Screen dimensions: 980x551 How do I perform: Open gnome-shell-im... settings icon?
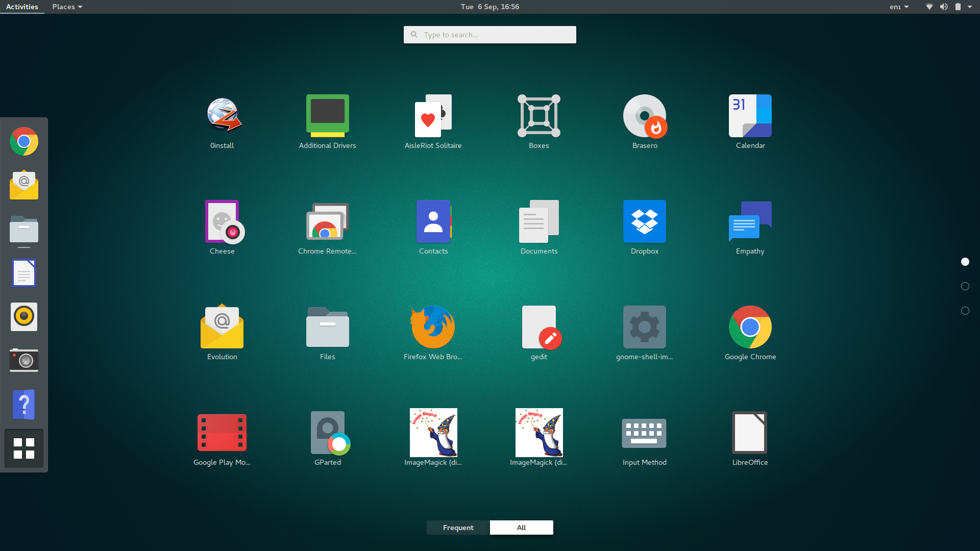pos(645,327)
